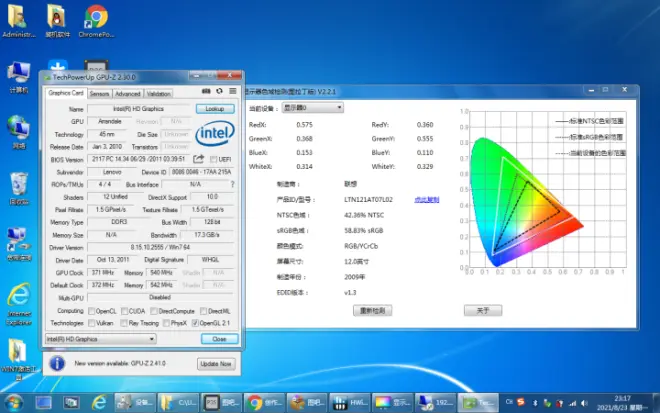Switch to the P35 chip taskbar window

(221, 403)
